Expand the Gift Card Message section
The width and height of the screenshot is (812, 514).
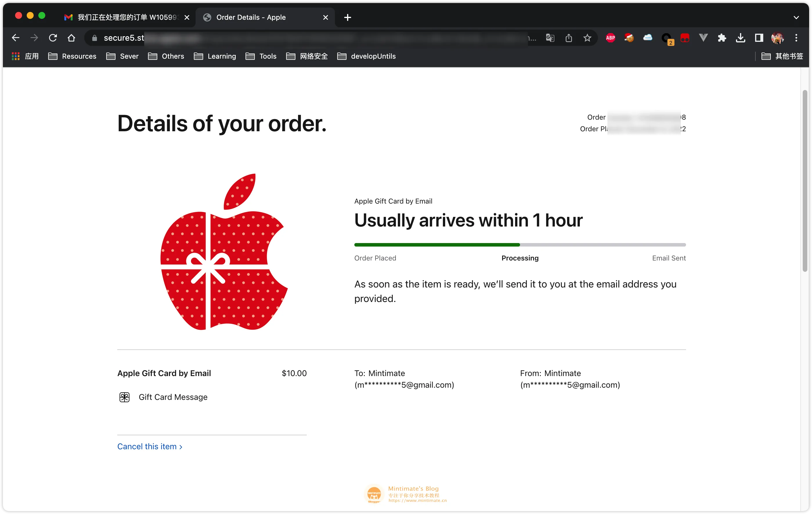tap(172, 397)
